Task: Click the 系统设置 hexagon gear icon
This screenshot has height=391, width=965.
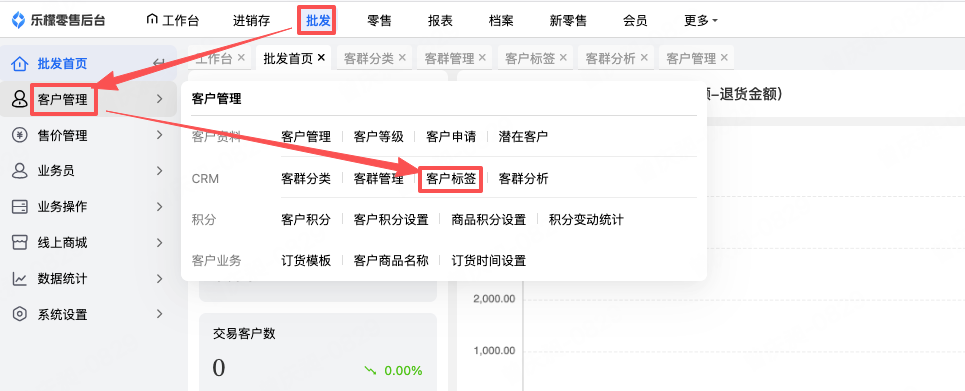Action: [x=20, y=315]
